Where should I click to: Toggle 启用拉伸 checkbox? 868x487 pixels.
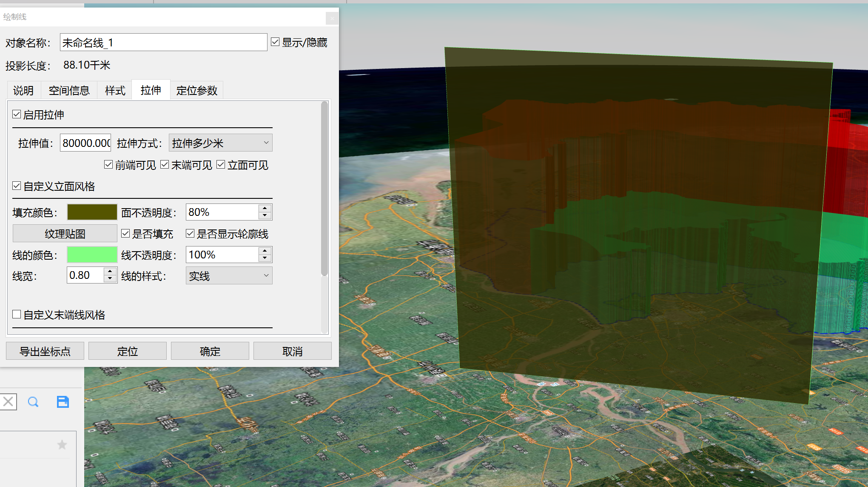17,115
